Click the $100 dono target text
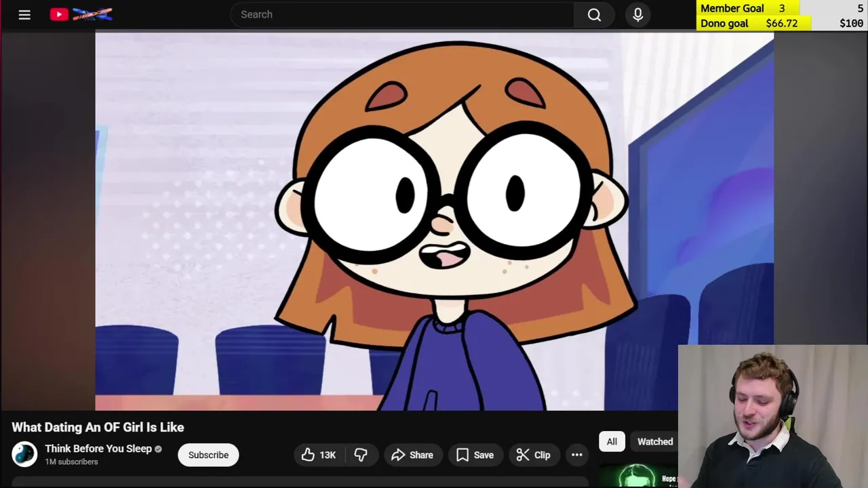Screen dimensions: 868x488 tap(851, 23)
